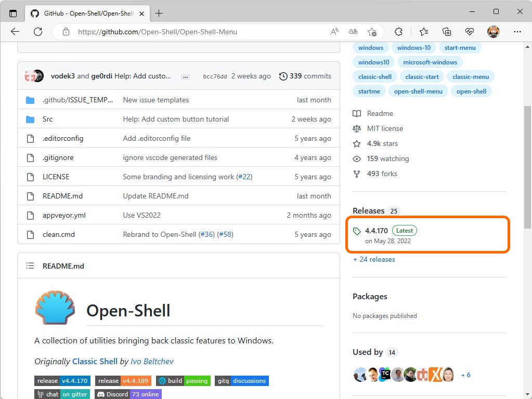Show the + 6 additional Used by users

point(465,375)
